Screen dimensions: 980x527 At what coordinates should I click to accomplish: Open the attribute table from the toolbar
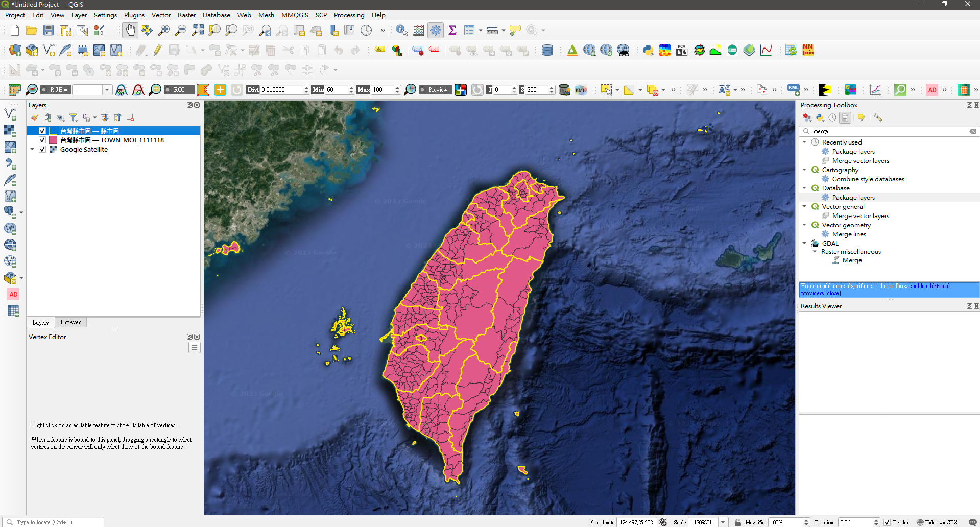[469, 30]
